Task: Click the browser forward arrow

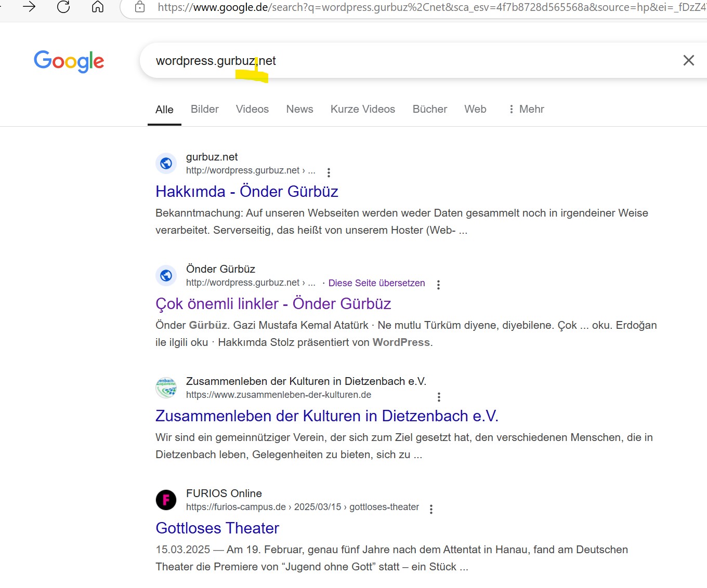Action: coord(29,7)
